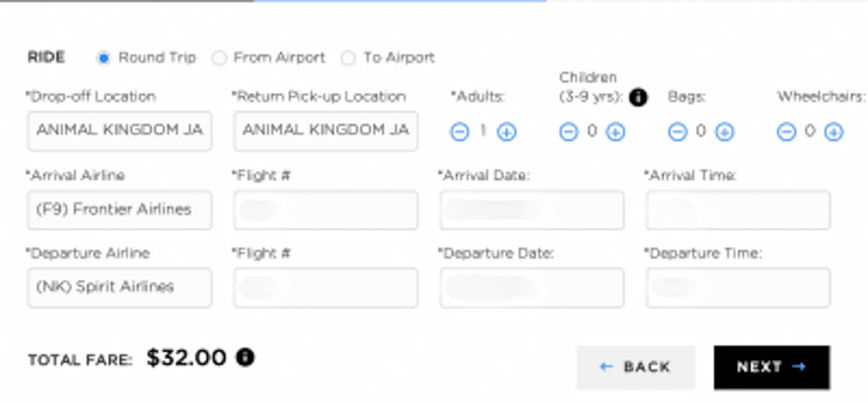Reduce Bags count with the minus icon
Viewport: 868px width, 402px height.
coord(677,132)
